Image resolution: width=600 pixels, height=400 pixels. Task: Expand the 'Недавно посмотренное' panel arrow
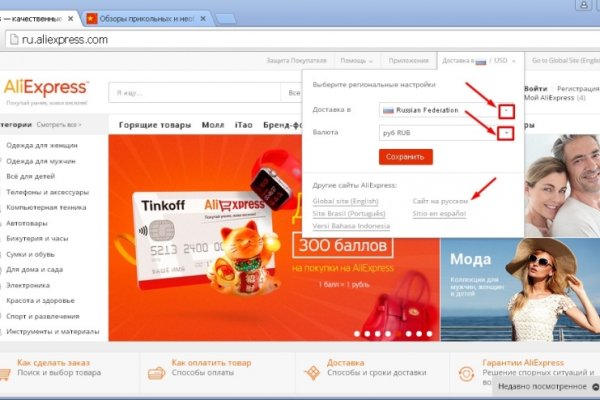tap(593, 385)
